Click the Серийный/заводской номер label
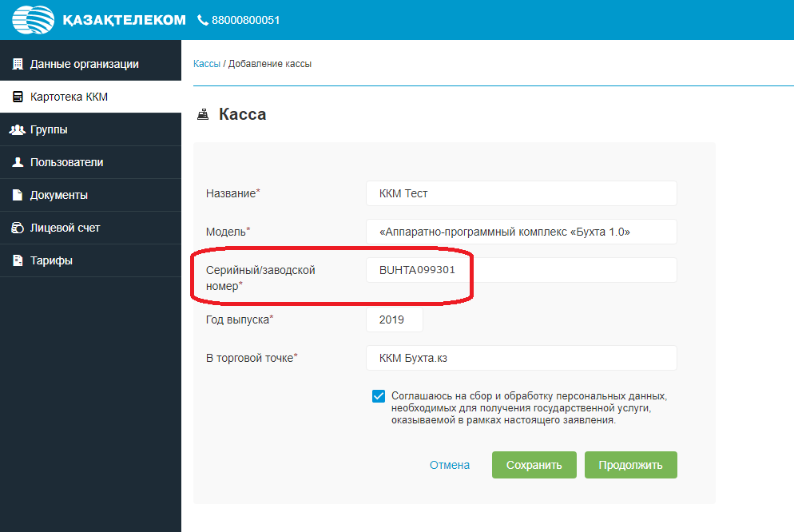Viewport: 794px width, 532px height. 260,278
